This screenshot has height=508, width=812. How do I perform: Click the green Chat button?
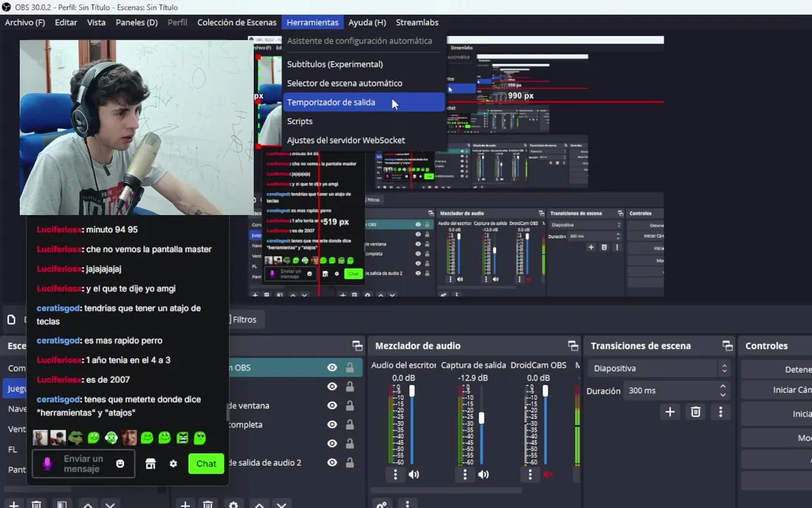click(206, 464)
